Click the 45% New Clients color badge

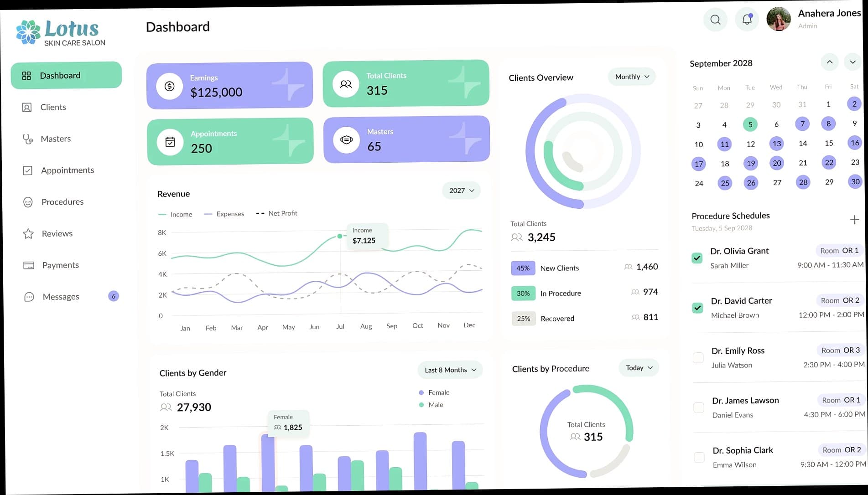523,268
